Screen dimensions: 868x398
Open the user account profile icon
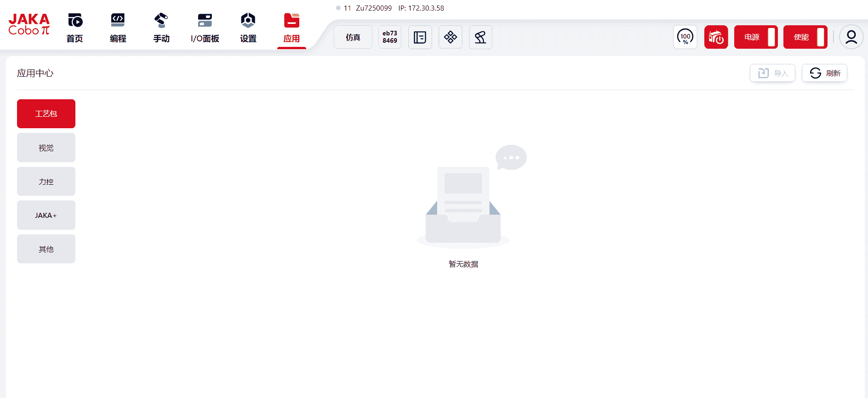tap(851, 37)
